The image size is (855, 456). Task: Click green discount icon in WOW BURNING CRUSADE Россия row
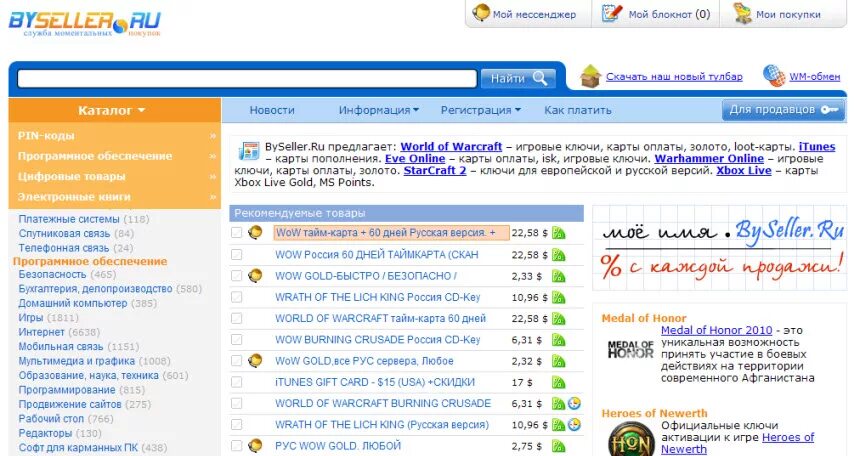[x=558, y=340]
